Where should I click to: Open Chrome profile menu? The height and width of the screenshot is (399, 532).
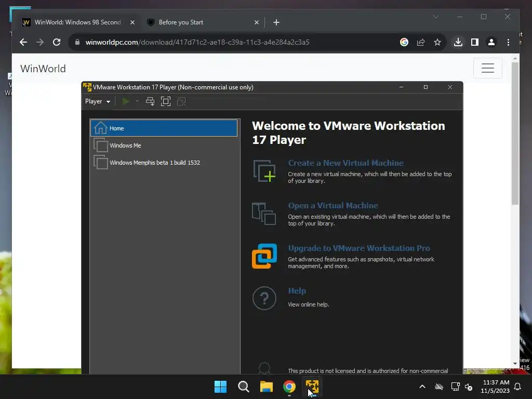tap(491, 42)
